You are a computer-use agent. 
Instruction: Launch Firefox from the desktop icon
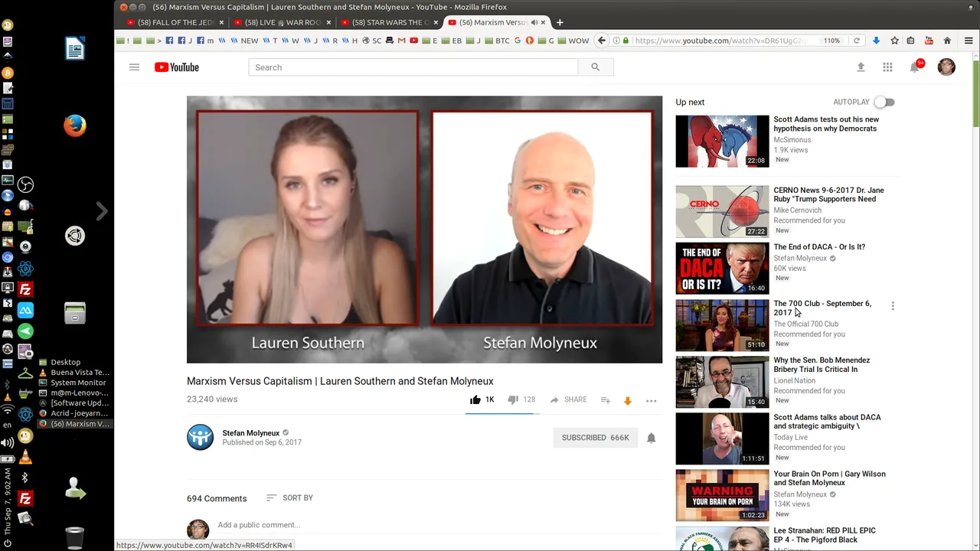(75, 126)
